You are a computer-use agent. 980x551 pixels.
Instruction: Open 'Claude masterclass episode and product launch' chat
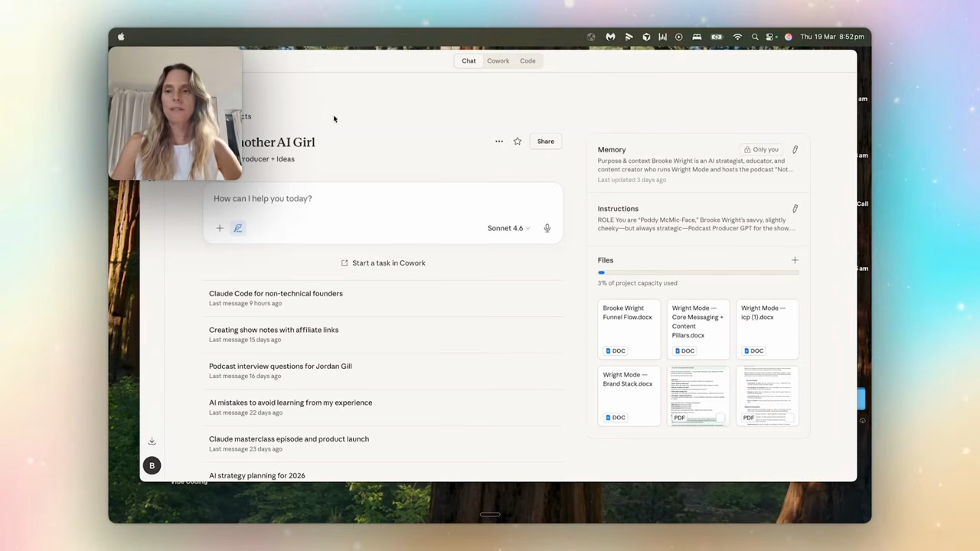383,443
